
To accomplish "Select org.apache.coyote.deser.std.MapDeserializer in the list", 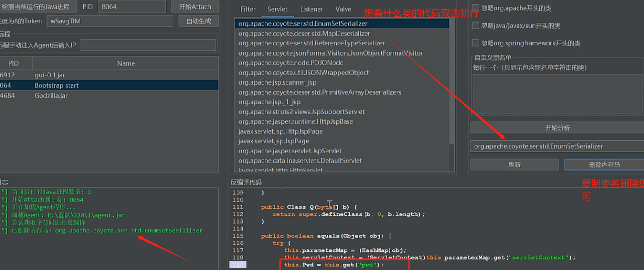I will pyautogui.click(x=342, y=33).
